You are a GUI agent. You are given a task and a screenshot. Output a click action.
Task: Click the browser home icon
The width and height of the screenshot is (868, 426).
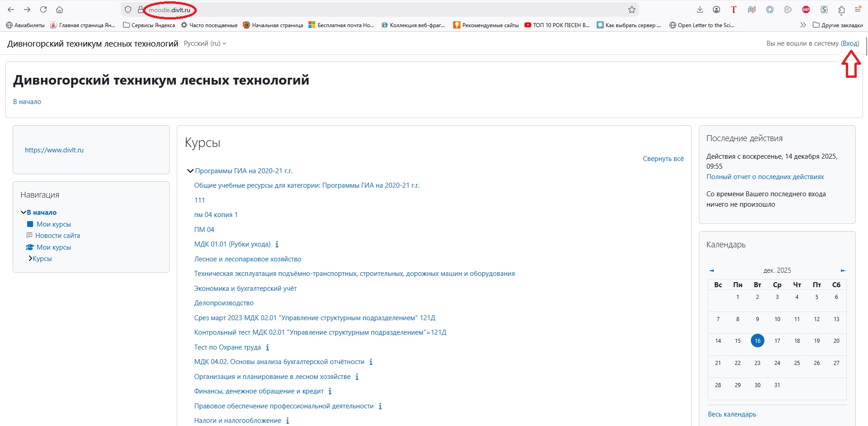(59, 9)
